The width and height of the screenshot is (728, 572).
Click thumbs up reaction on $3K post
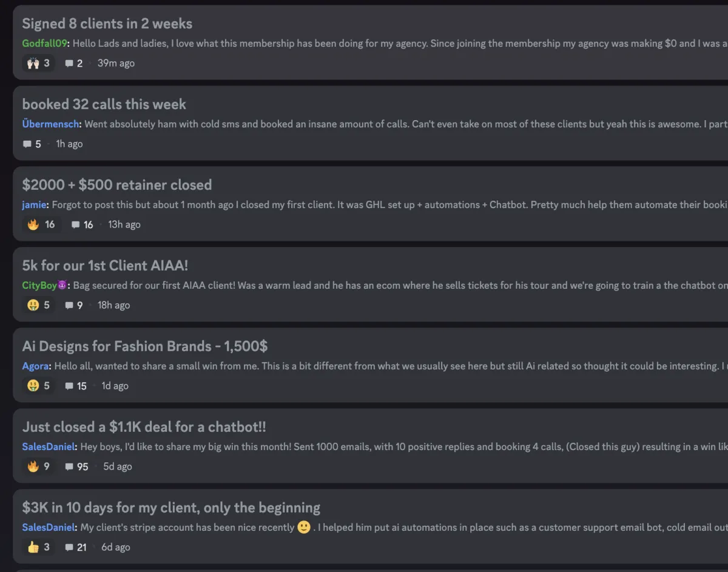(x=39, y=547)
